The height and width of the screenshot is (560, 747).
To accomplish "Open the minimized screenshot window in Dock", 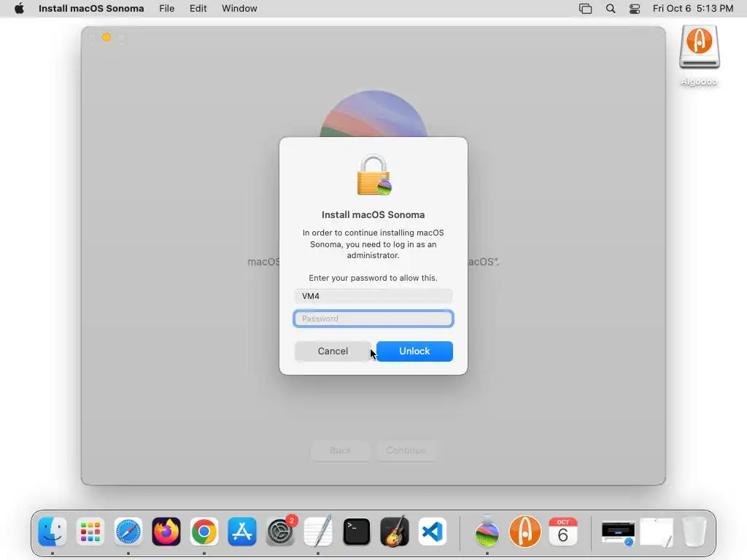I will point(619,532).
